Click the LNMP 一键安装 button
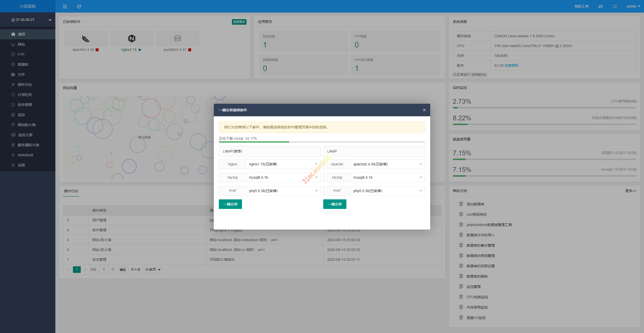 [x=230, y=204]
